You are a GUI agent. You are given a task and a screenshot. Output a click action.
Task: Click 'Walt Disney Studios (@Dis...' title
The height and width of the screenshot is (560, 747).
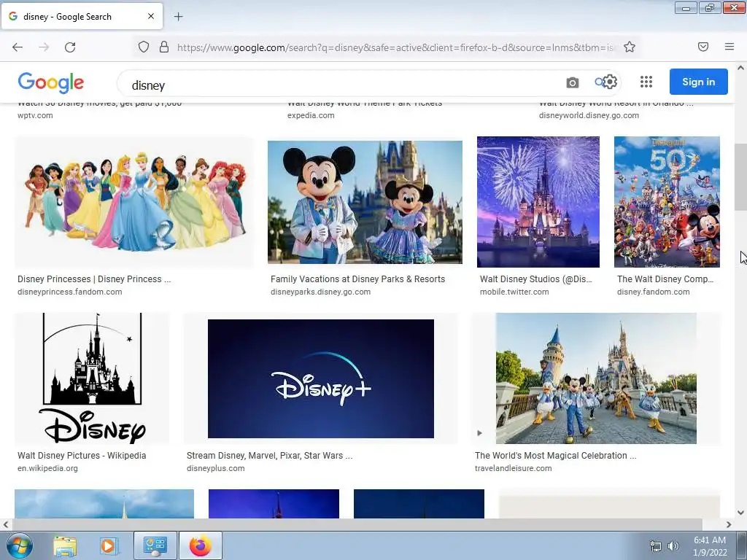click(x=536, y=279)
